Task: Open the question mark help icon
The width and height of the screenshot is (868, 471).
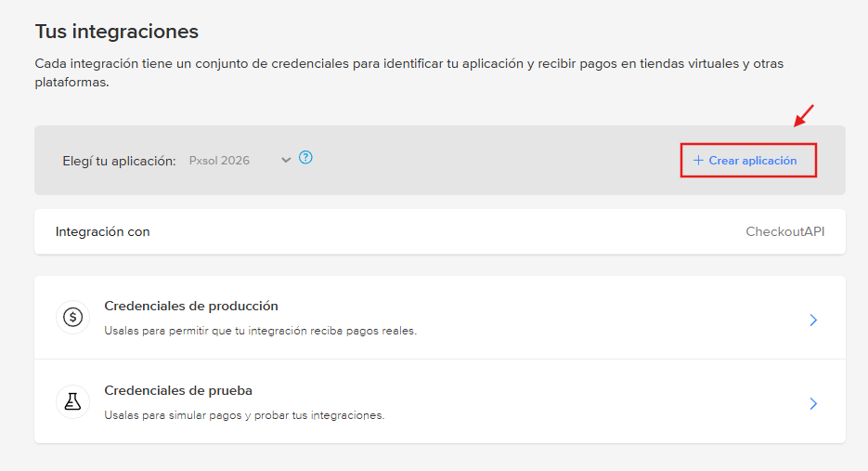Action: pyautogui.click(x=305, y=158)
